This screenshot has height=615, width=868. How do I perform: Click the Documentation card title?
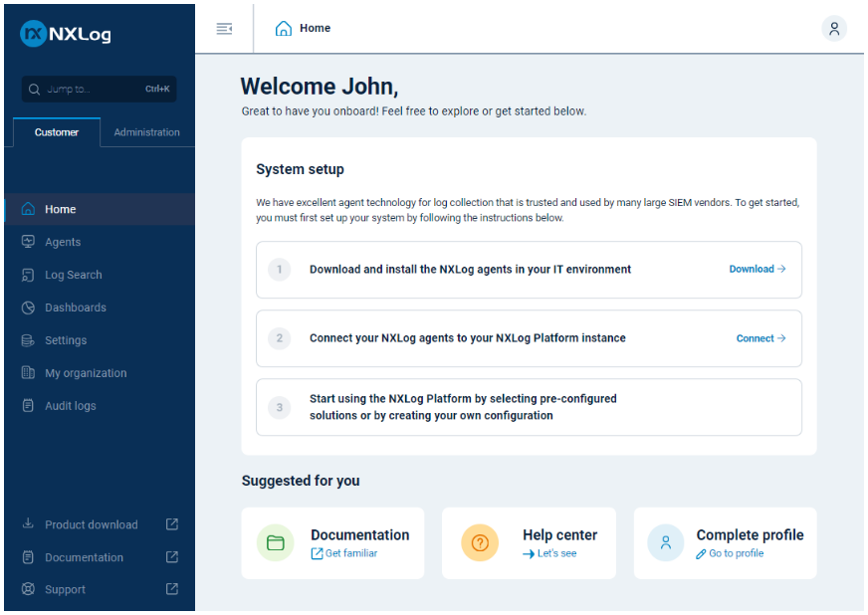(x=359, y=534)
